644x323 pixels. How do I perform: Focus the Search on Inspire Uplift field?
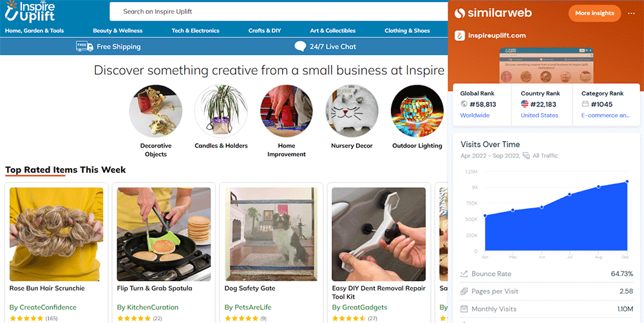[x=277, y=12]
